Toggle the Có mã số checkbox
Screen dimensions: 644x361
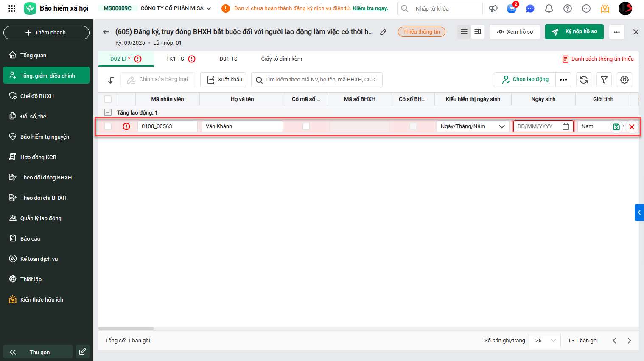(306, 126)
